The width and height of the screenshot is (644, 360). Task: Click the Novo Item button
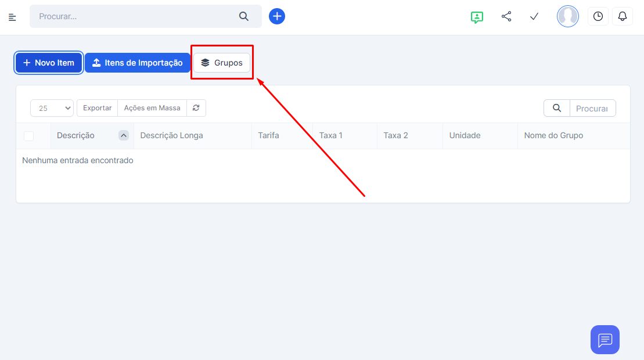(49, 63)
